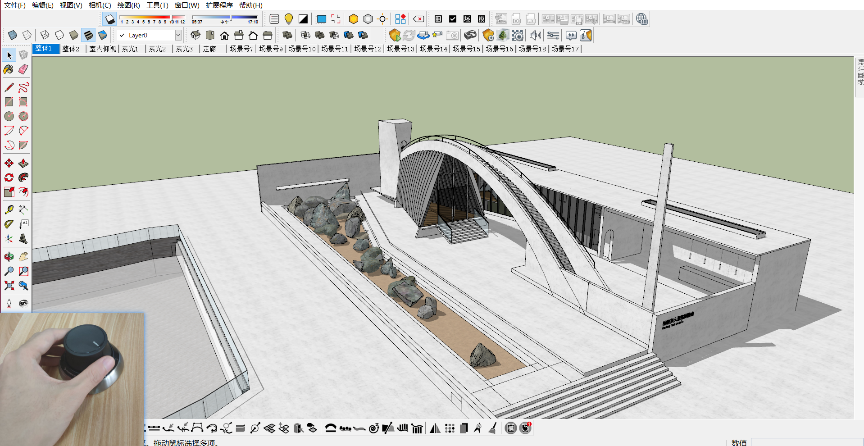Click the Orbit tool

click(x=9, y=256)
